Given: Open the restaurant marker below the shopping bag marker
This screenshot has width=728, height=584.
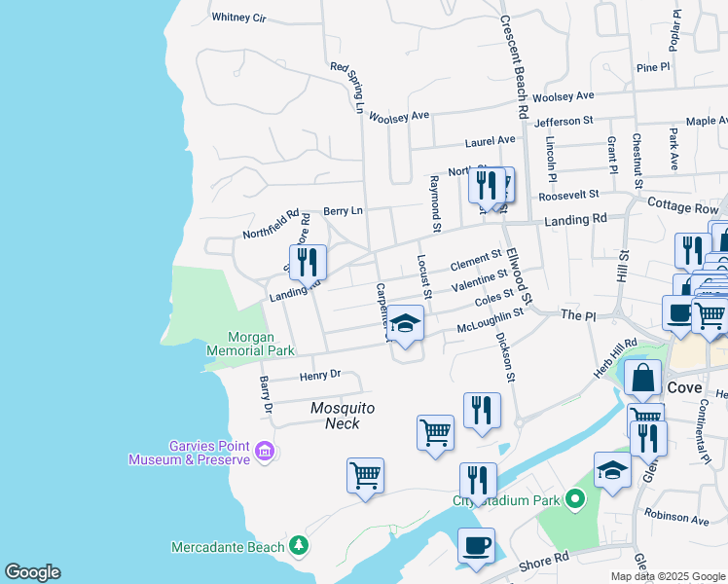Looking at the screenshot, I should click(x=648, y=441).
